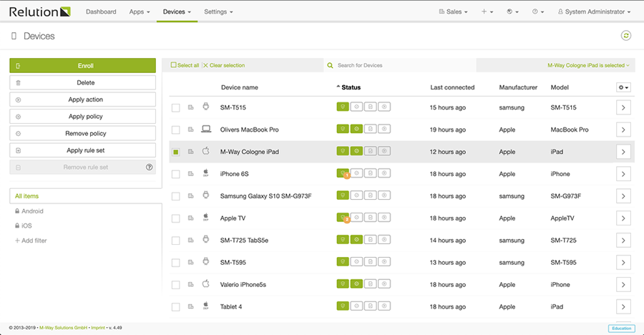This screenshot has width=644, height=335.
Task: Click the Education badge in footer
Action: [621, 329]
